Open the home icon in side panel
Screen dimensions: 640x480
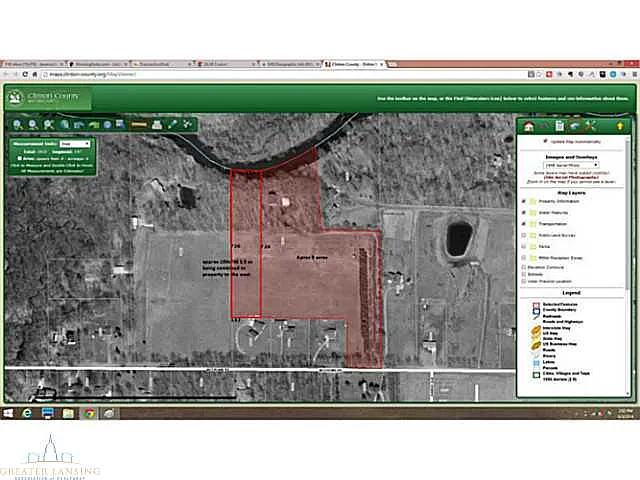tap(529, 125)
